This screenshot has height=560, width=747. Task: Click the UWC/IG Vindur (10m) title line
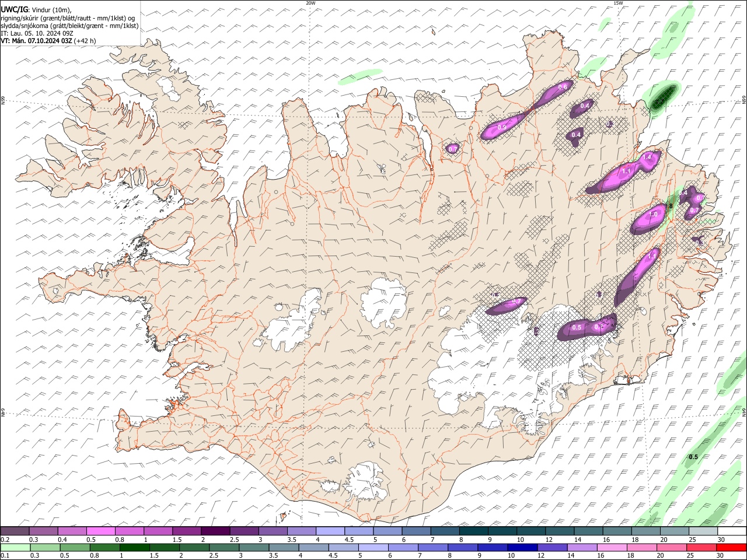(x=36, y=9)
